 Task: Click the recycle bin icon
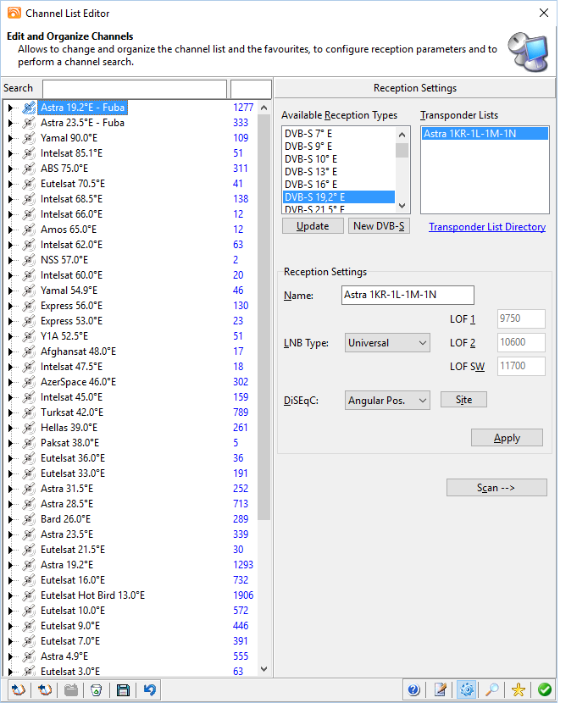click(x=97, y=690)
